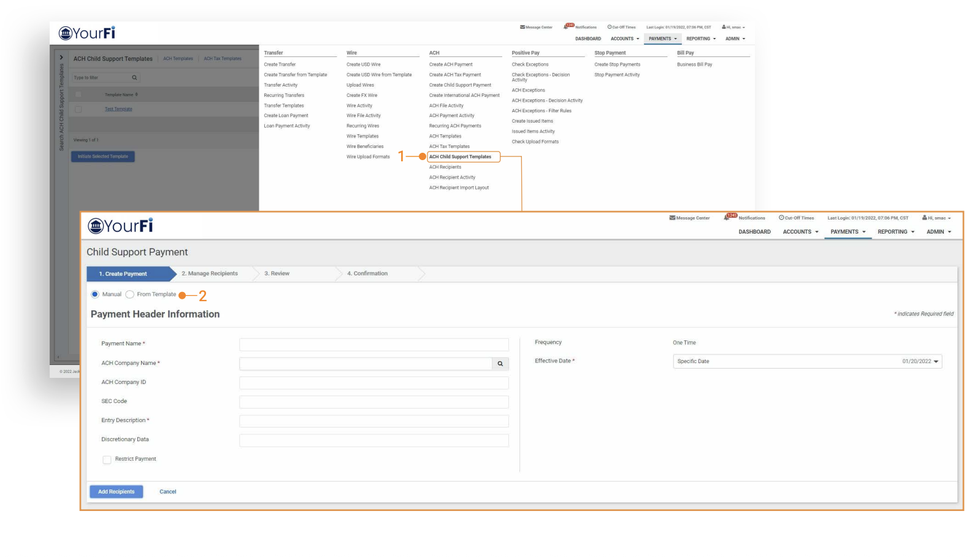Open Message Center envelope icon in front window
980x557 pixels.
(x=672, y=218)
